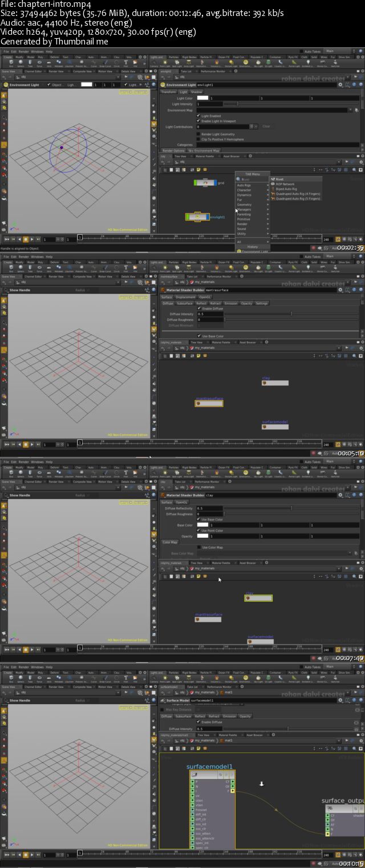Viewport: 365px width, 868px height.
Task: Select the clay node in third frame network
Action: click(258, 598)
